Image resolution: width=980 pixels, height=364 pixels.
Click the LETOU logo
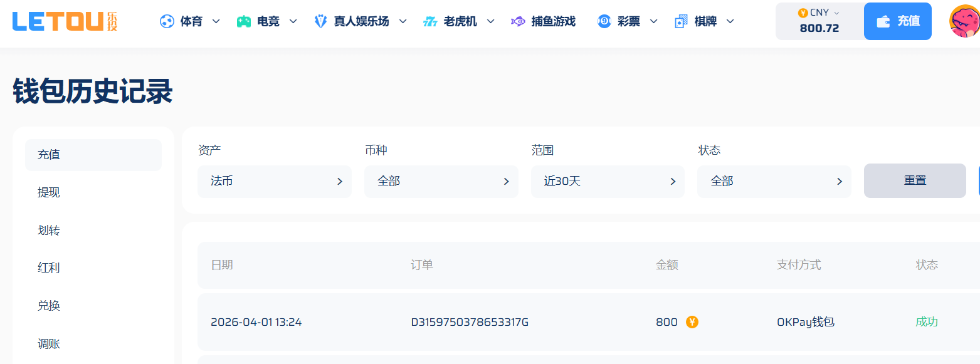point(65,21)
